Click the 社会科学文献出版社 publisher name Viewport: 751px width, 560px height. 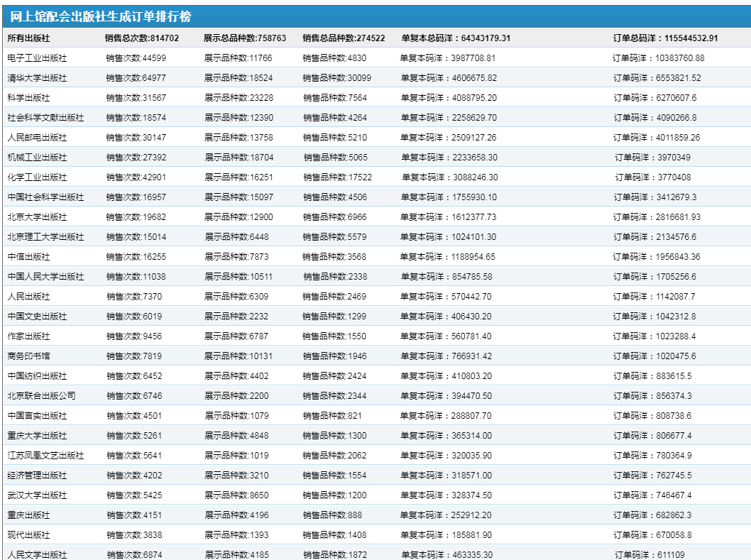click(x=45, y=118)
